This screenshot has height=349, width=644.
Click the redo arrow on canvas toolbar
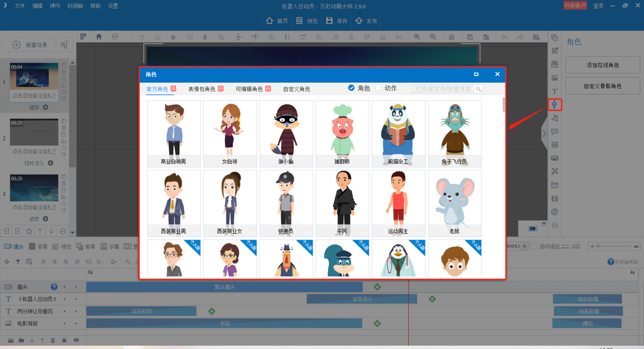(520, 37)
